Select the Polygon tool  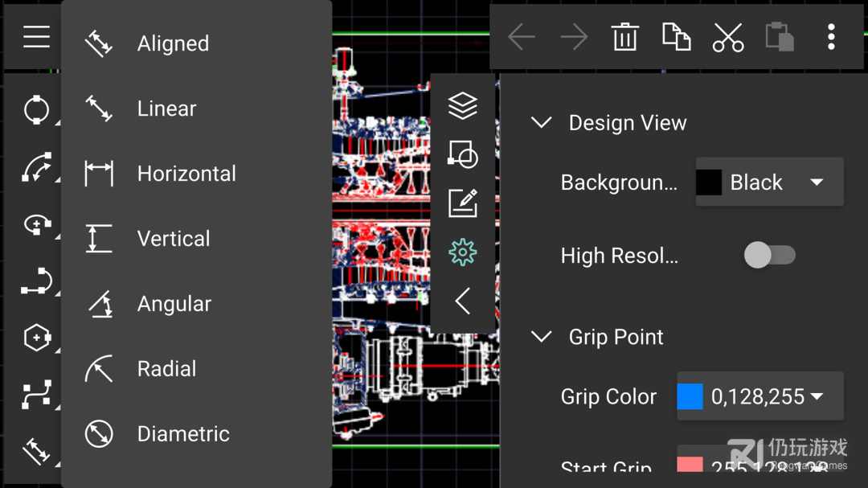[x=36, y=338]
